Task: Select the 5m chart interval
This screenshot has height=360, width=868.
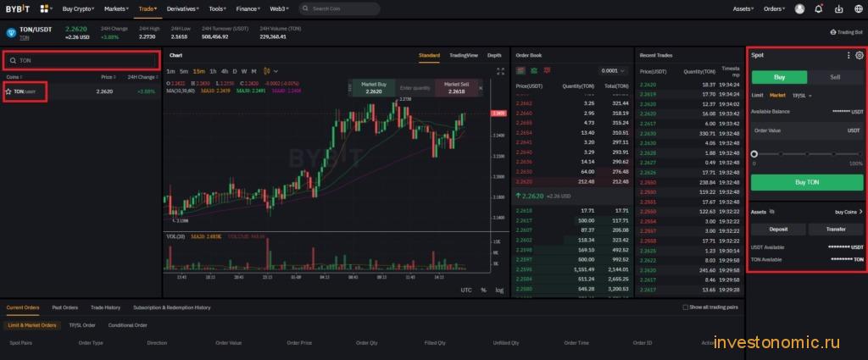Action: click(x=184, y=71)
